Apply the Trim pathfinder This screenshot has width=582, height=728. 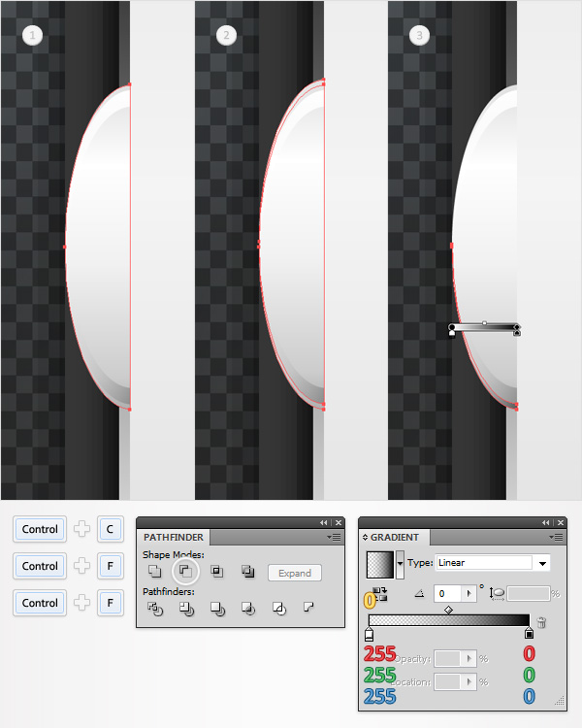tap(186, 609)
